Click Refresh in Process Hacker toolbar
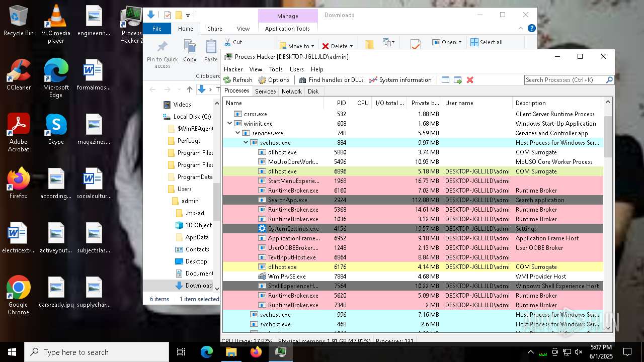The image size is (644, 362). (x=238, y=80)
